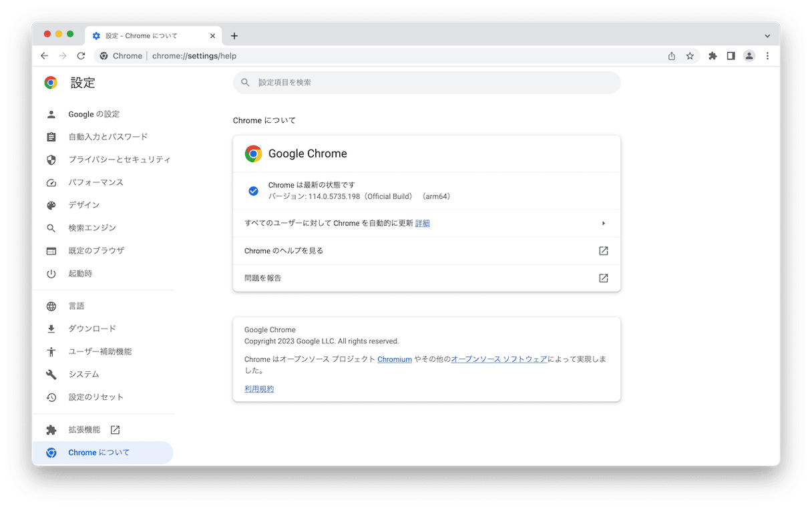Select Chrome について in sidebar

tap(102, 453)
